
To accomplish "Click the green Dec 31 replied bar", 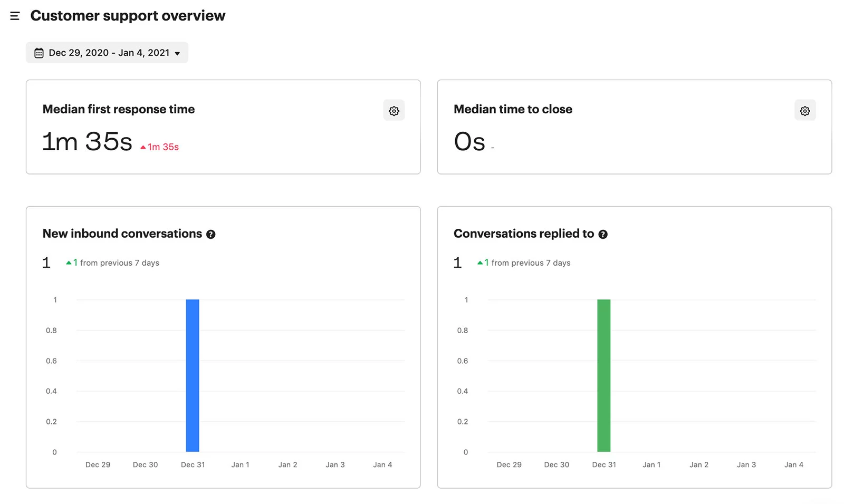I will [604, 375].
